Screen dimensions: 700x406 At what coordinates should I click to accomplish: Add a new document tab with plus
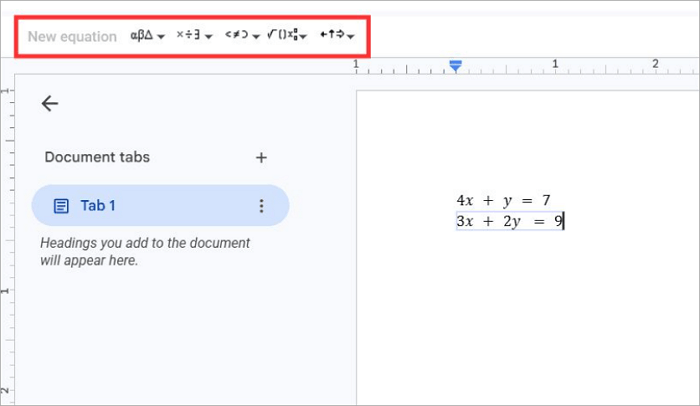(261, 157)
